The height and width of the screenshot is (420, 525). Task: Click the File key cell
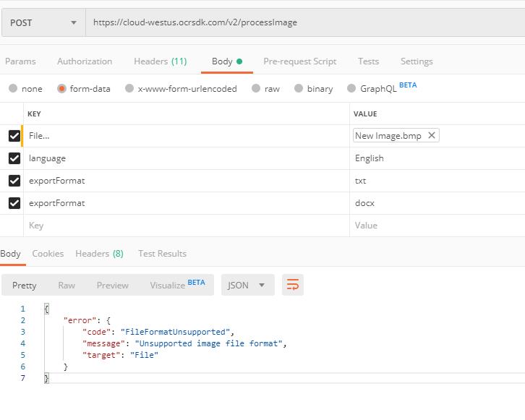click(x=186, y=136)
